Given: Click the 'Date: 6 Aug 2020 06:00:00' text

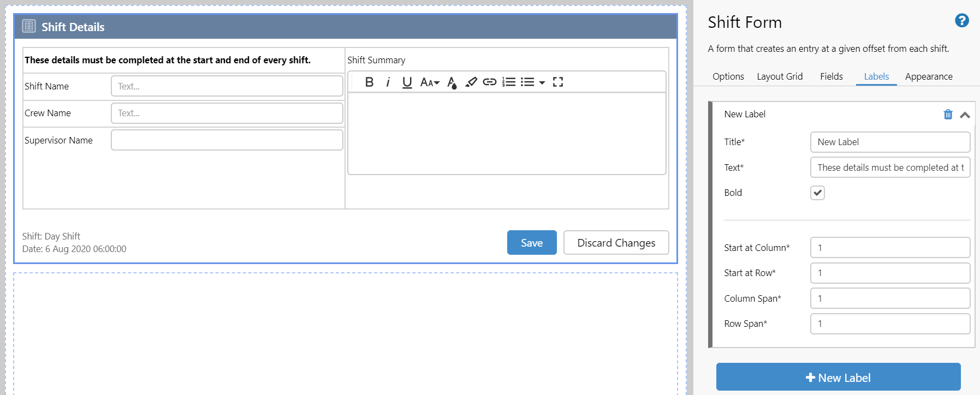Looking at the screenshot, I should [x=74, y=249].
